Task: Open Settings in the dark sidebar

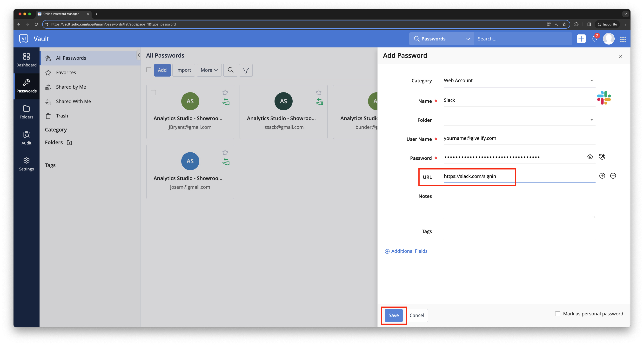Action: (26, 164)
